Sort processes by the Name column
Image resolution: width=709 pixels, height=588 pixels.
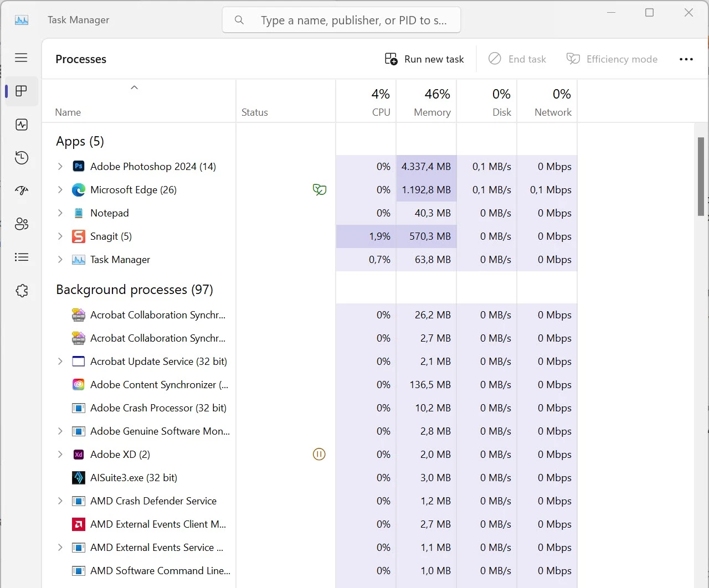pyautogui.click(x=139, y=101)
